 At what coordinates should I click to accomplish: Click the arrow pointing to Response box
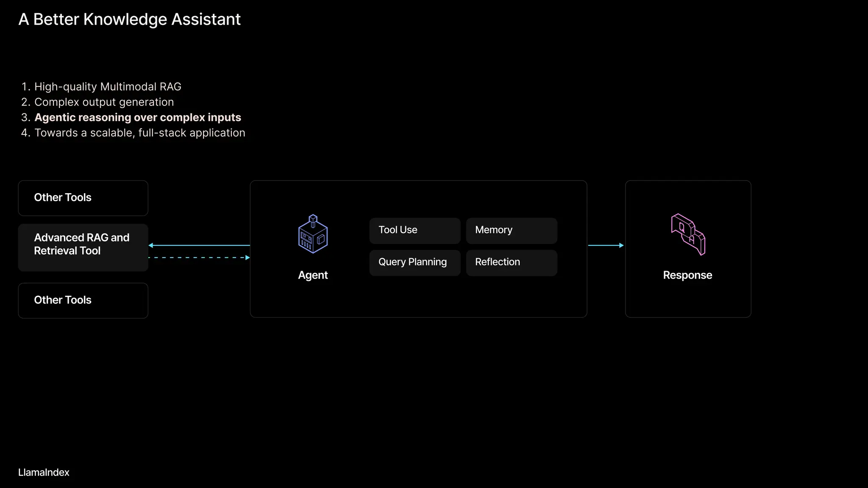(x=606, y=245)
